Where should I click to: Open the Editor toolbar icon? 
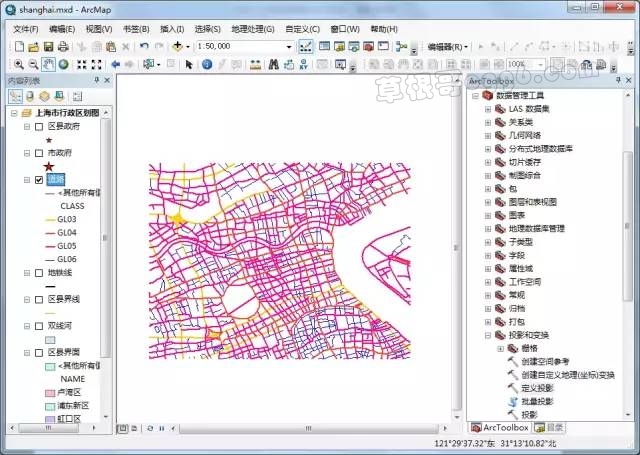(x=306, y=47)
